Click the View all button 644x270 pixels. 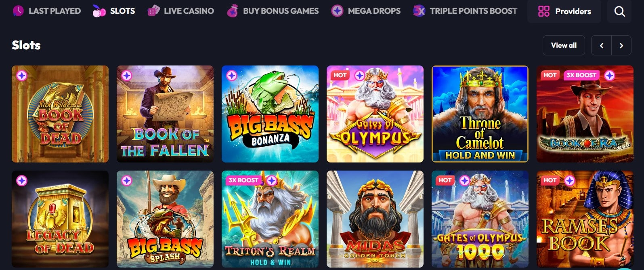click(564, 45)
